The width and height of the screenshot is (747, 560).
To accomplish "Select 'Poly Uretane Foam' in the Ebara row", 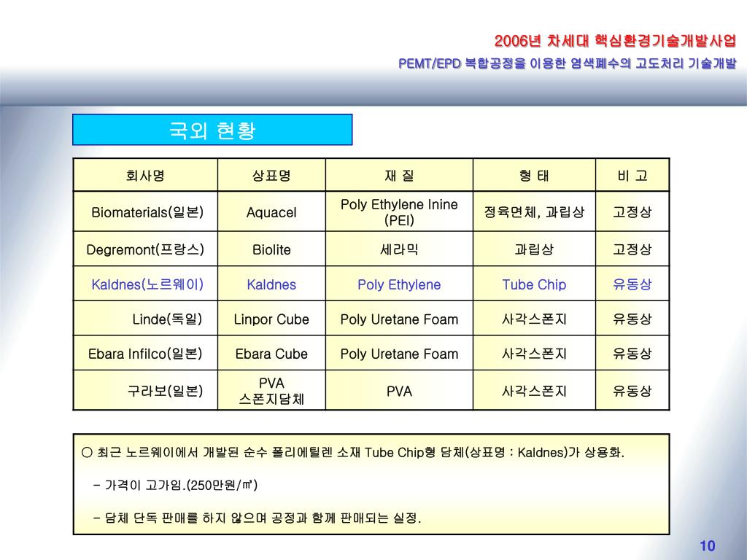I will coord(399,354).
